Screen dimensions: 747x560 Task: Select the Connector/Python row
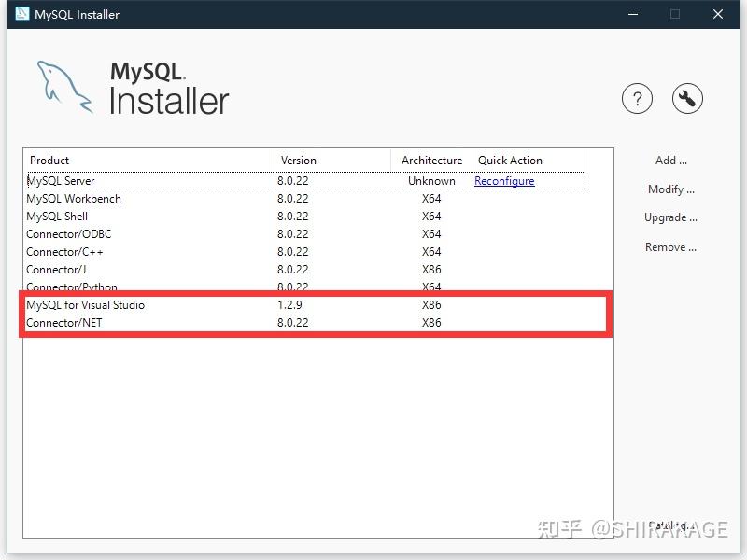(x=140, y=287)
